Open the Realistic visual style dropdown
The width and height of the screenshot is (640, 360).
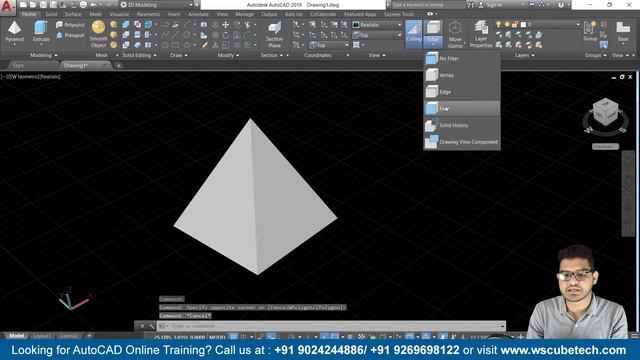377,24
